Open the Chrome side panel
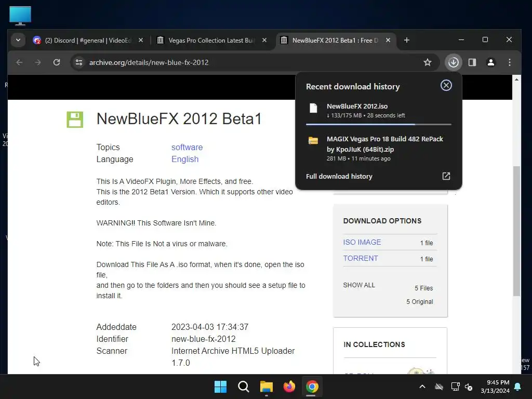Viewport: 532px width, 399px height. (472, 62)
